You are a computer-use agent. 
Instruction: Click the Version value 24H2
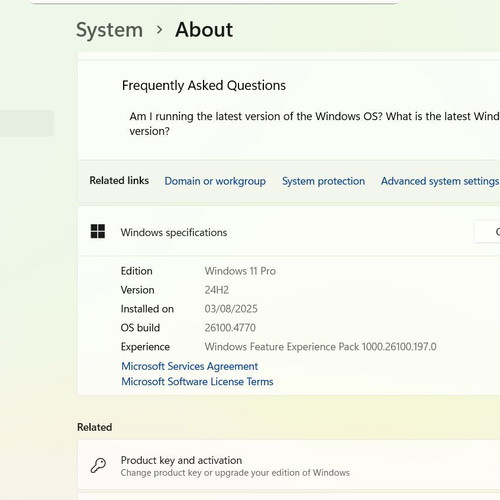click(217, 290)
